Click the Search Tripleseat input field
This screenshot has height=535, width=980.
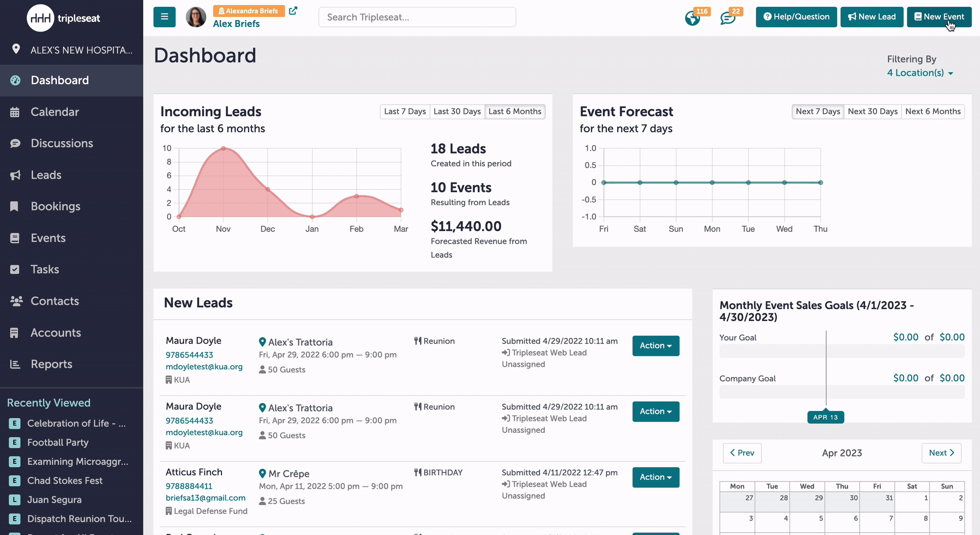pyautogui.click(x=417, y=17)
